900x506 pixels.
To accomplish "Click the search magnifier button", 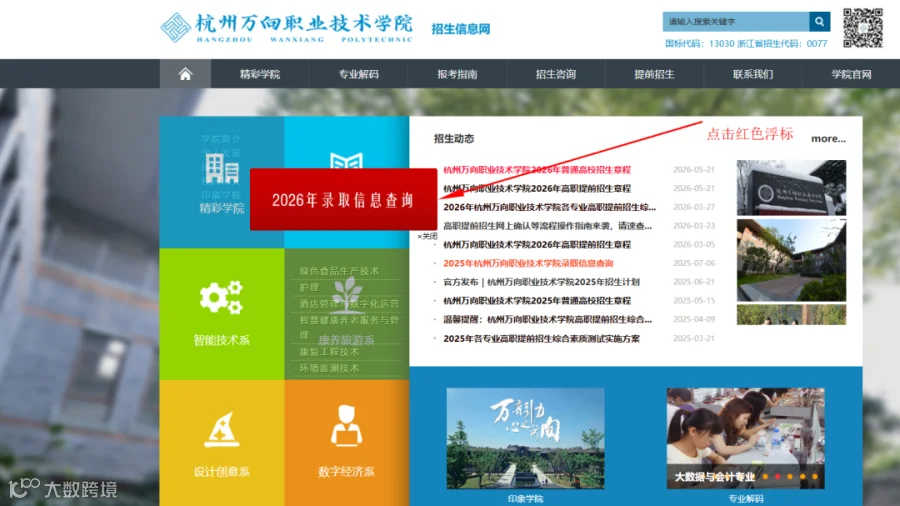I will 819,22.
